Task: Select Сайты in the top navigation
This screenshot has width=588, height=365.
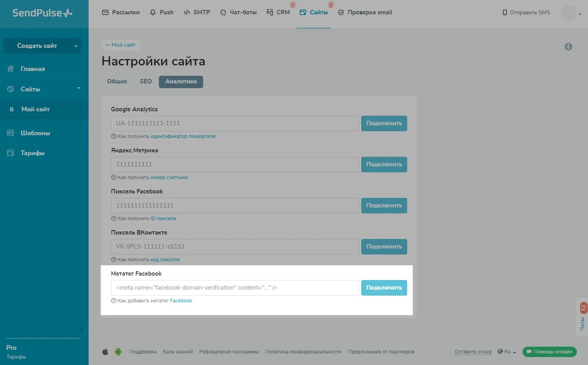Action: tap(314, 12)
